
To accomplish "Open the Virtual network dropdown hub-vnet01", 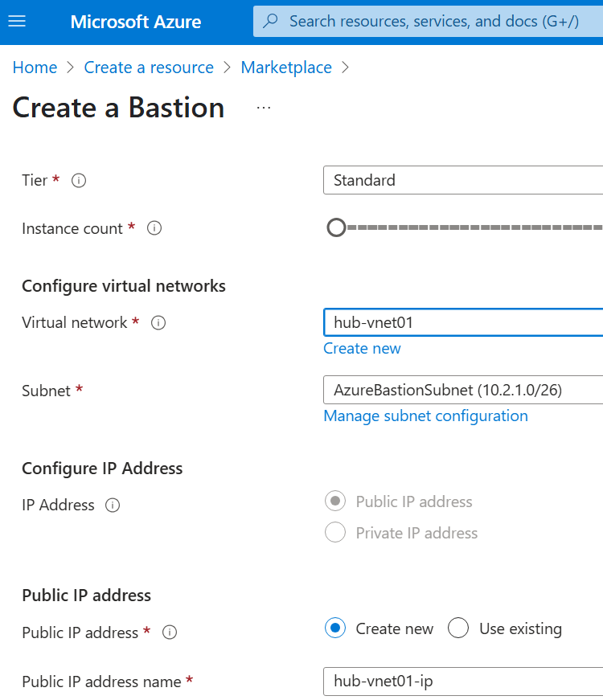I will (463, 322).
